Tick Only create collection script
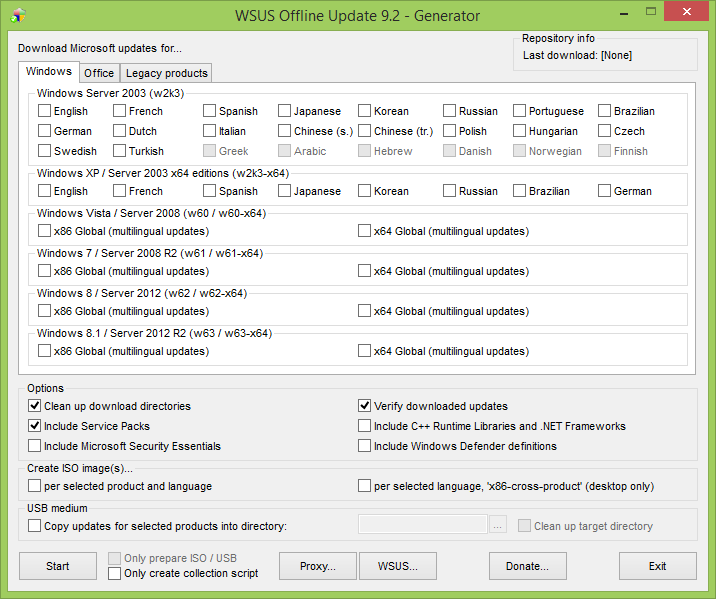 115,573
